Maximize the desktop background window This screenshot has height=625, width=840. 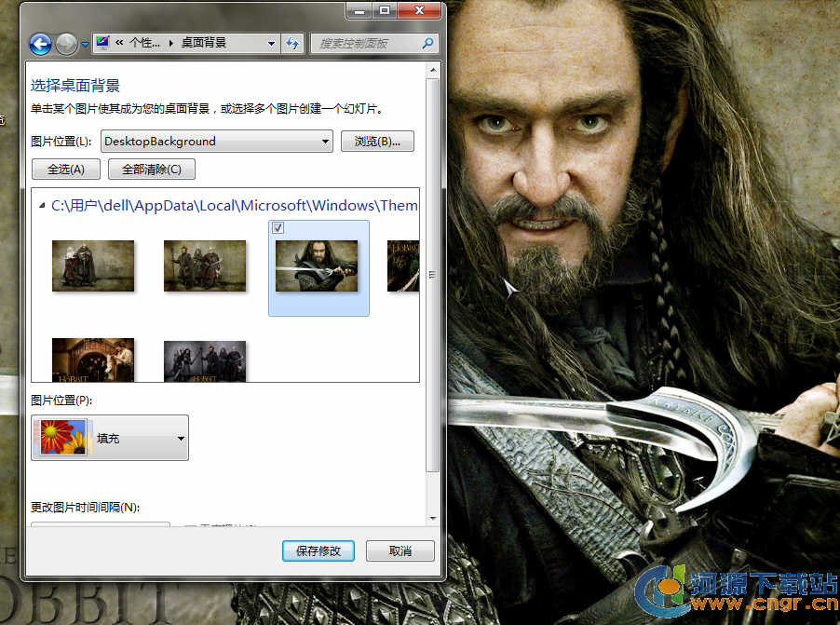tap(385, 11)
